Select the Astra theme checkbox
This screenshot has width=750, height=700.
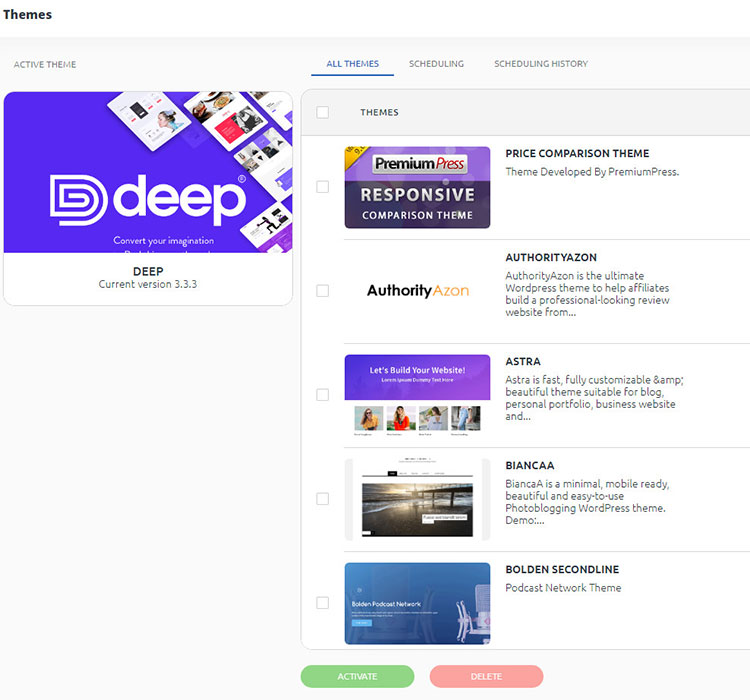[323, 395]
